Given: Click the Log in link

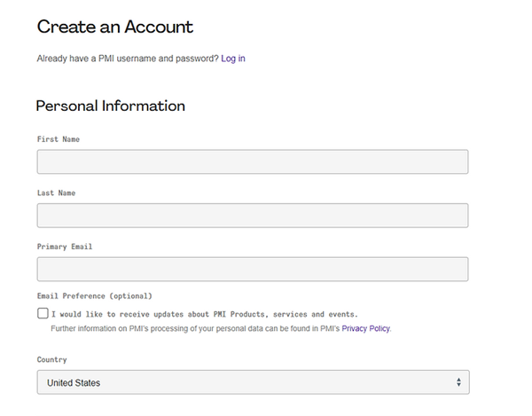Looking at the screenshot, I should (233, 59).
